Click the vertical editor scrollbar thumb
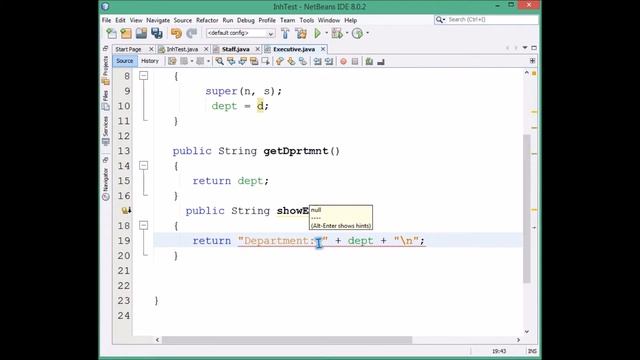The width and height of the screenshot is (640, 360). coord(527,208)
